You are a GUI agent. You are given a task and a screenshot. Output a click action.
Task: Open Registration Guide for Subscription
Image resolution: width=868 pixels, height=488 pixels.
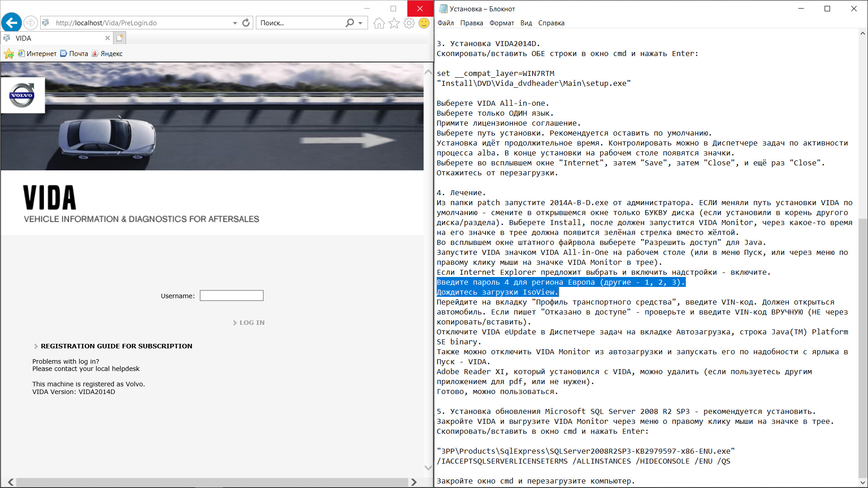(x=116, y=346)
